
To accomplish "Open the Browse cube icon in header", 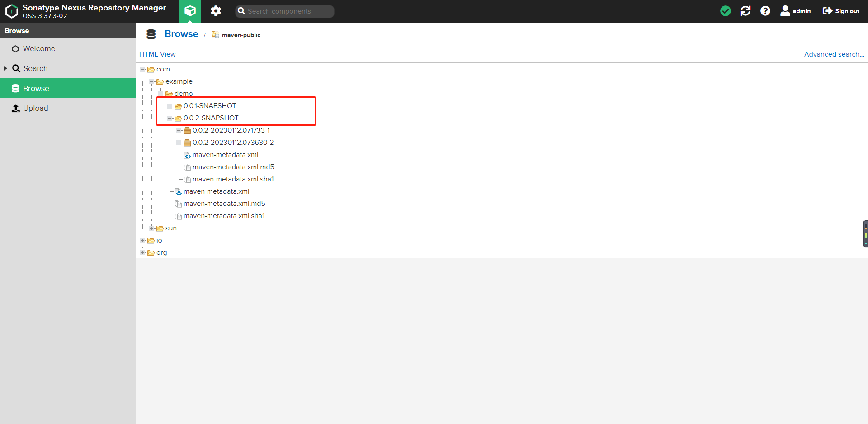I will pyautogui.click(x=190, y=11).
